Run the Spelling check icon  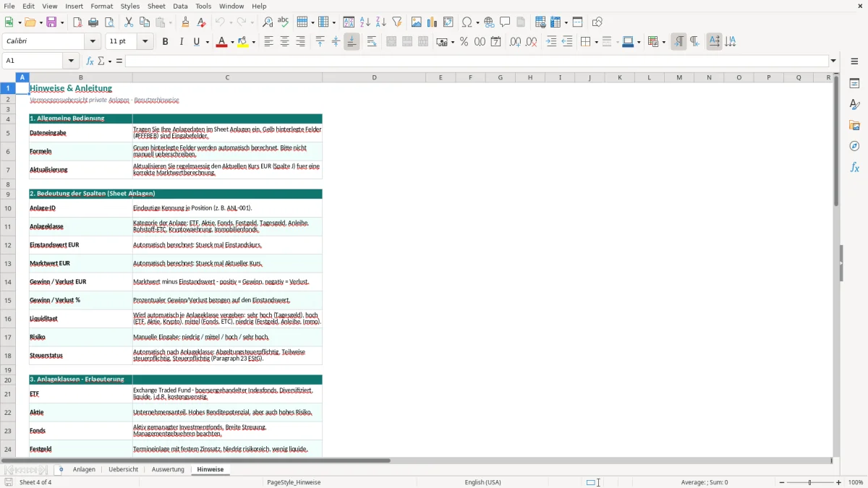pyautogui.click(x=284, y=22)
